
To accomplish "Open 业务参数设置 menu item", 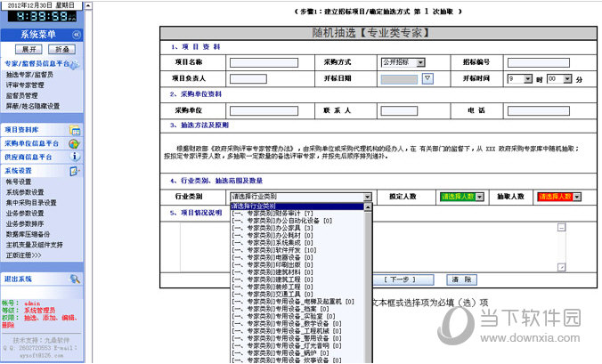I will coord(25,214).
